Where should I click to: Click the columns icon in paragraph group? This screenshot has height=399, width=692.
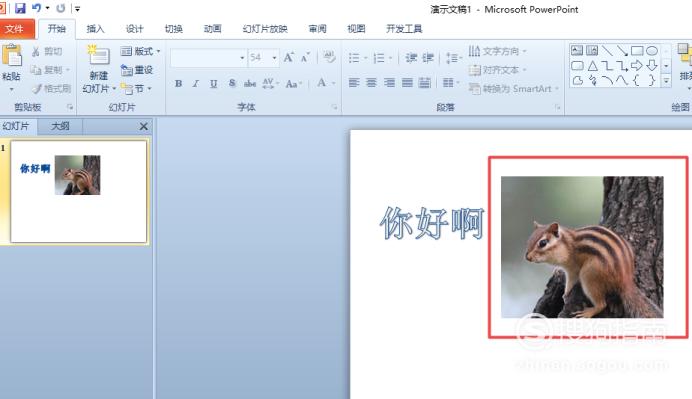point(448,83)
